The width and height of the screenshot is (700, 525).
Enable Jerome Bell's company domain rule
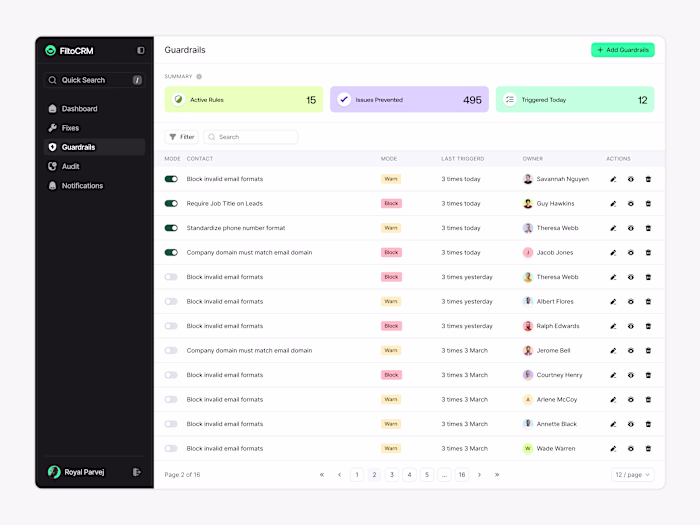[x=171, y=350]
